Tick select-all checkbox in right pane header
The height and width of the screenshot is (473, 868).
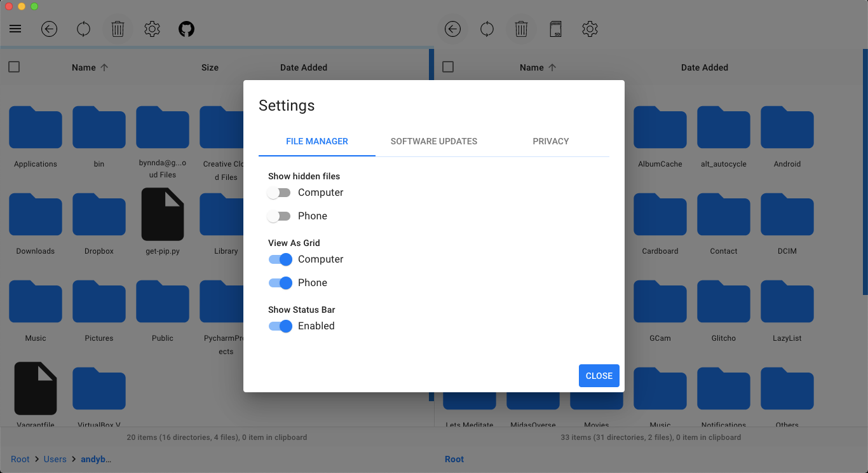[448, 67]
